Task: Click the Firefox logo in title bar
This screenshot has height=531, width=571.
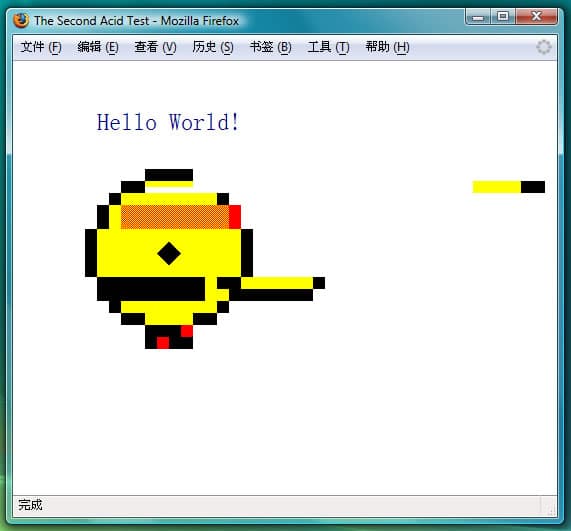Action: pyautogui.click(x=21, y=20)
